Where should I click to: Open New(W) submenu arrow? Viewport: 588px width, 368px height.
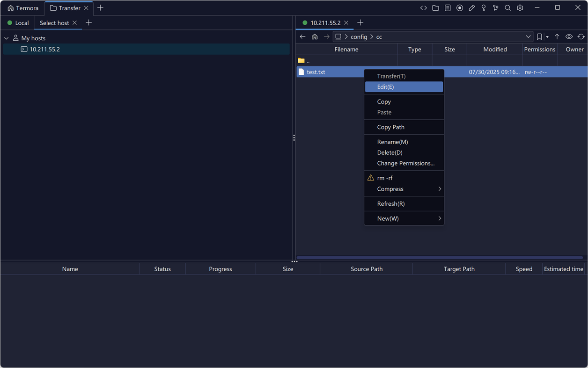(440, 218)
